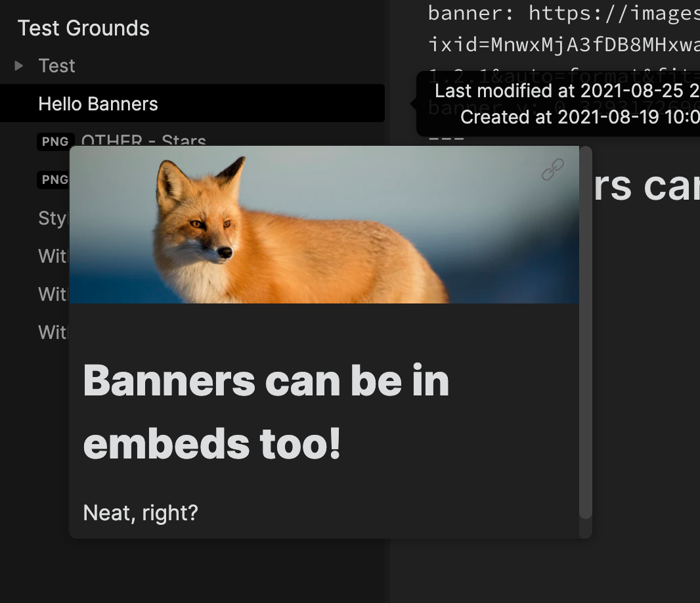Click the link icon on the embed banner
700x603 pixels.
click(x=553, y=169)
